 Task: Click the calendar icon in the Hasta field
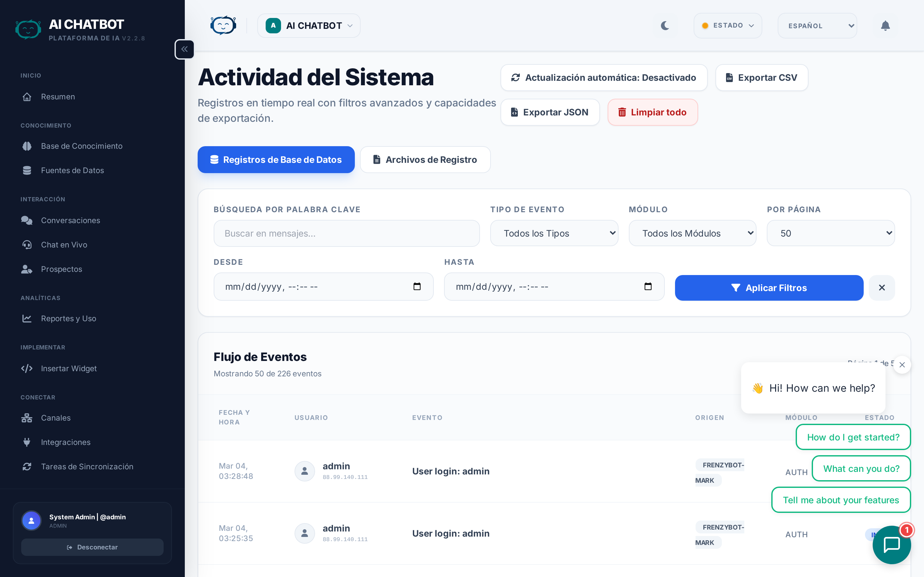[647, 287]
